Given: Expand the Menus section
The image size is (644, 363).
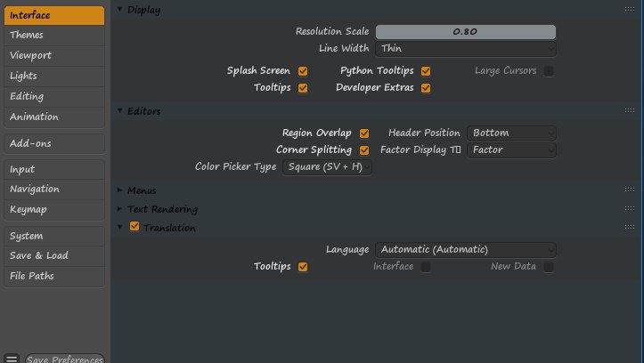Looking at the screenshot, I should (142, 190).
